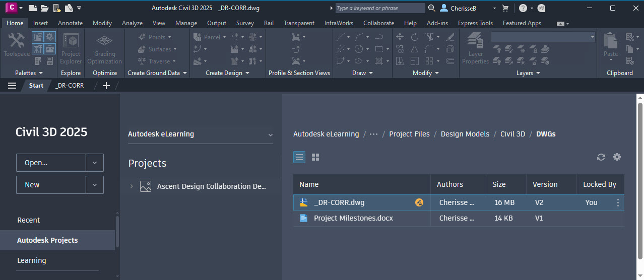644x280 pixels.
Task: Open the layer selection combo box
Action: (544, 37)
